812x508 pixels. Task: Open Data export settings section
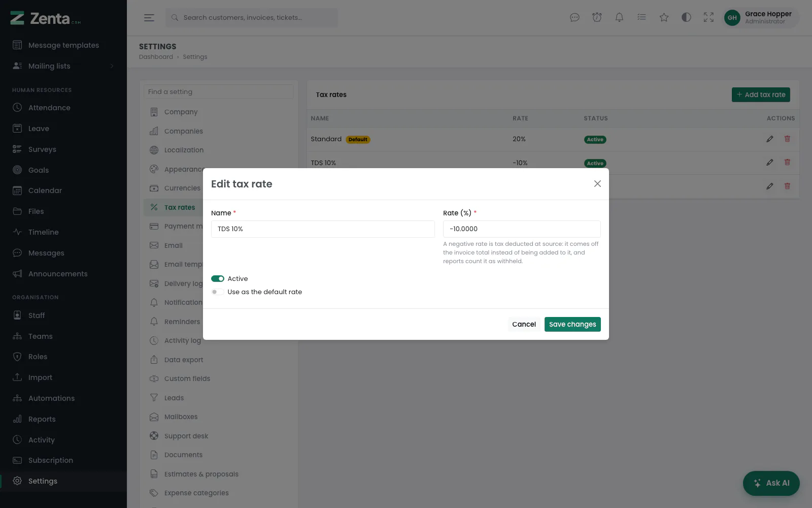tap(183, 360)
